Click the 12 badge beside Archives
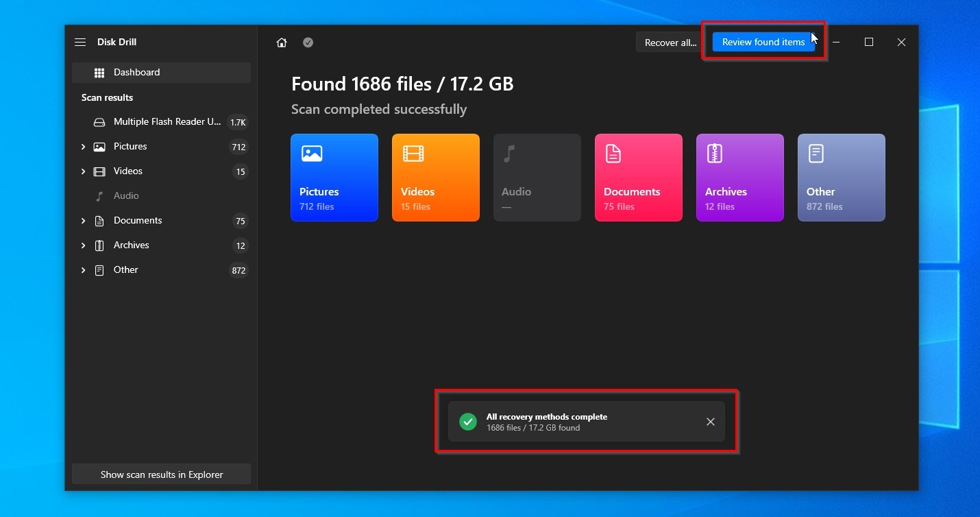Image resolution: width=980 pixels, height=517 pixels. coord(240,246)
